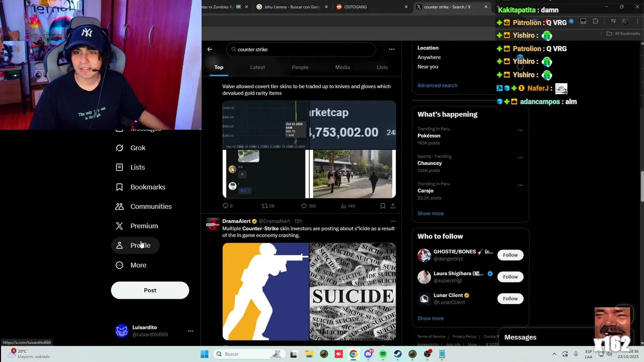Click the page vertical scrollbar thumb

point(641,187)
